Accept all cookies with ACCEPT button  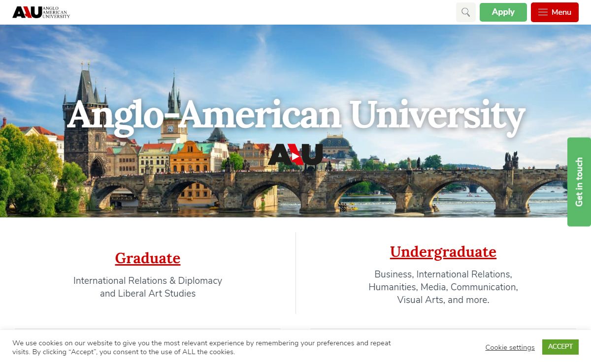tap(560, 347)
